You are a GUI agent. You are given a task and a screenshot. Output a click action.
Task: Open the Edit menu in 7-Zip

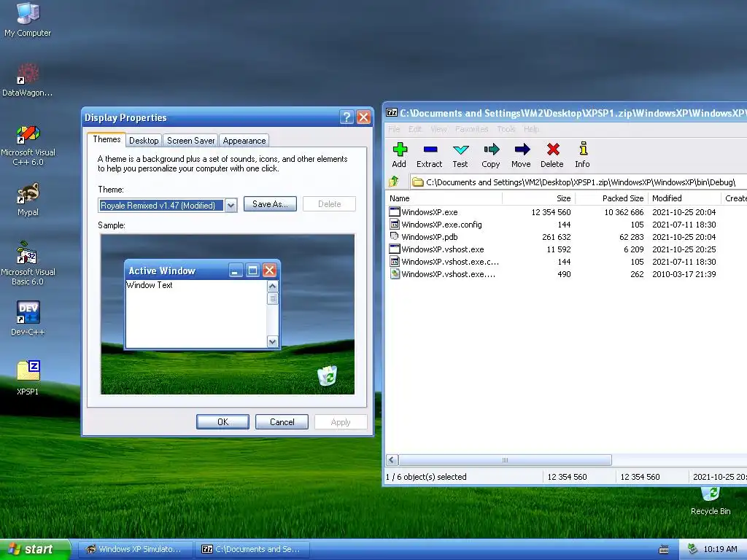(x=415, y=129)
